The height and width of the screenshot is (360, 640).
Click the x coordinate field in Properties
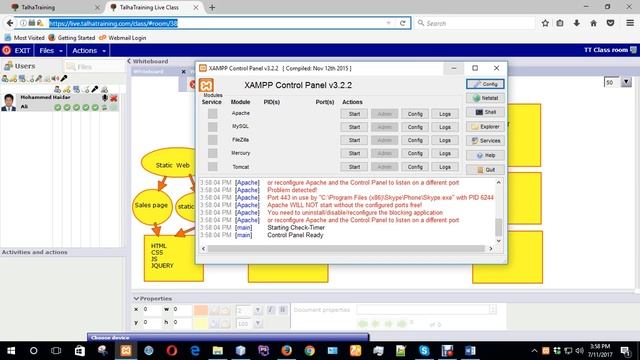(151, 310)
